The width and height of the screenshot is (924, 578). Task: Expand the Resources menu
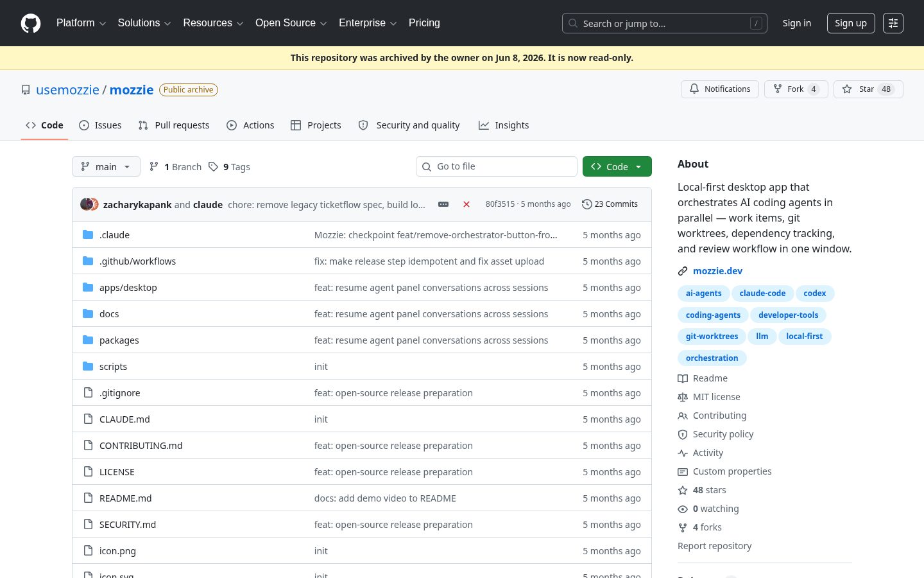(213, 23)
